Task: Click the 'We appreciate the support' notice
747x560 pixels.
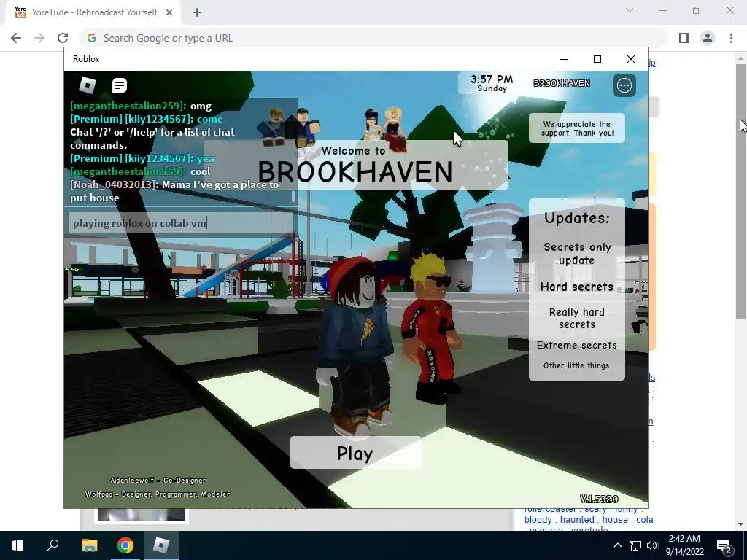Action: click(577, 128)
